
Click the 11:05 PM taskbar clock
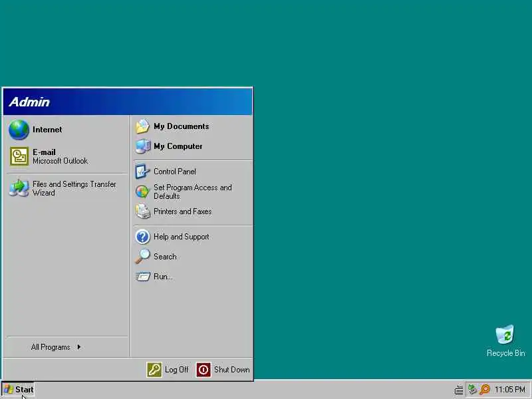[x=509, y=389]
